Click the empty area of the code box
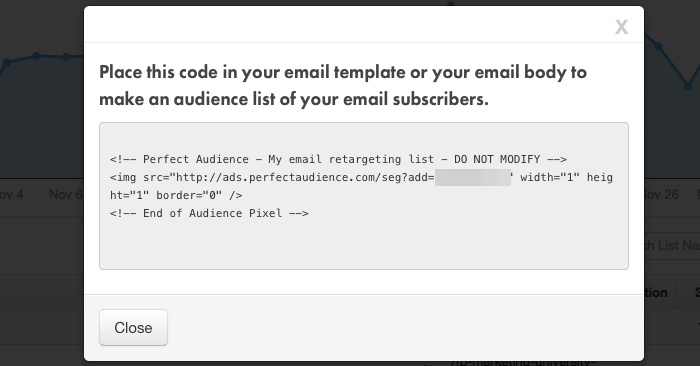 pos(363,245)
